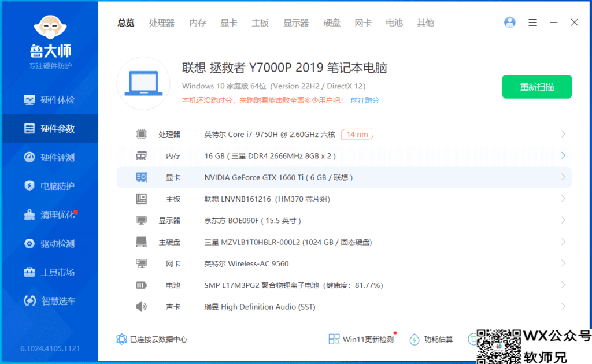Open 清理优化 cleanup section
Viewport: 592px width, 364px height.
point(50,214)
